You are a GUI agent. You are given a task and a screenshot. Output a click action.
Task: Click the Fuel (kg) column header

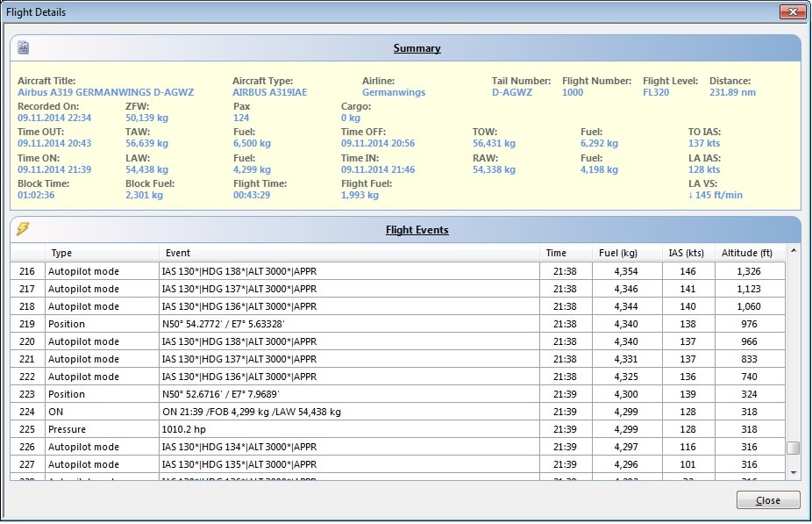tap(618, 253)
